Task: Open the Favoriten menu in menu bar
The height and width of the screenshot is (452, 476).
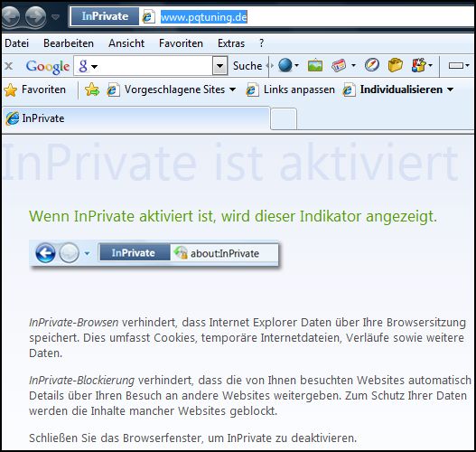Action: point(181,43)
